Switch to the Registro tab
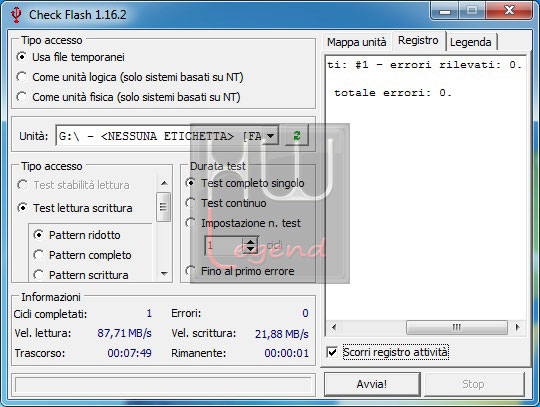 pyautogui.click(x=418, y=40)
